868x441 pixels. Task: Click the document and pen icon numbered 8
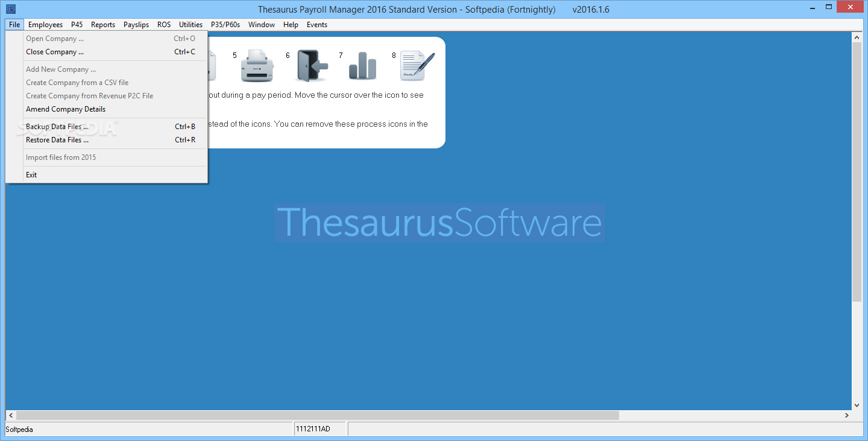(x=417, y=65)
